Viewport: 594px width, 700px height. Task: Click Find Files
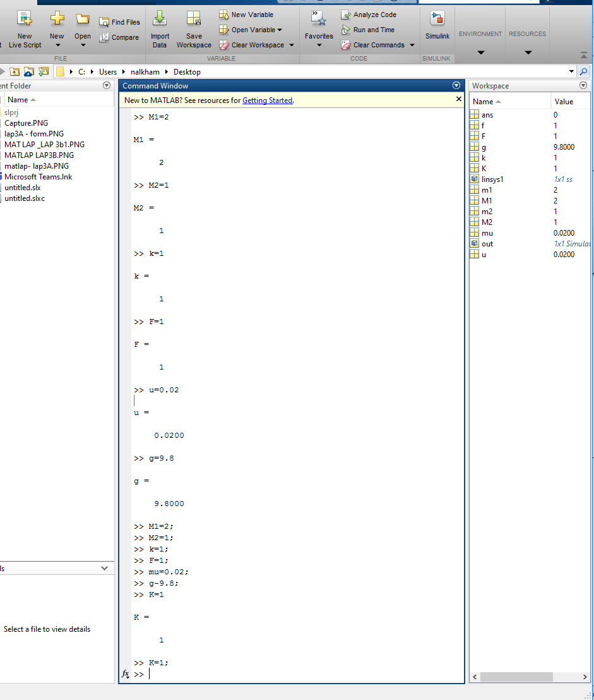pos(119,22)
